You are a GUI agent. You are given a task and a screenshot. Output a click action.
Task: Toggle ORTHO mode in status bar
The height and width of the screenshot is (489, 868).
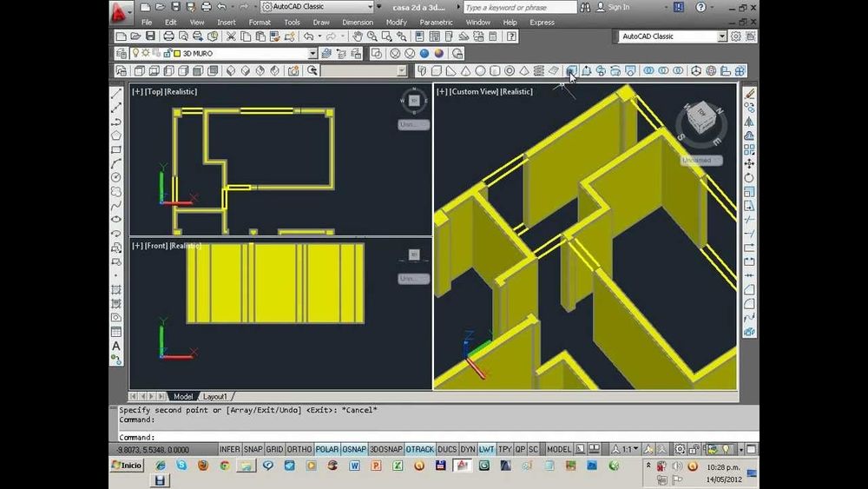click(x=299, y=449)
